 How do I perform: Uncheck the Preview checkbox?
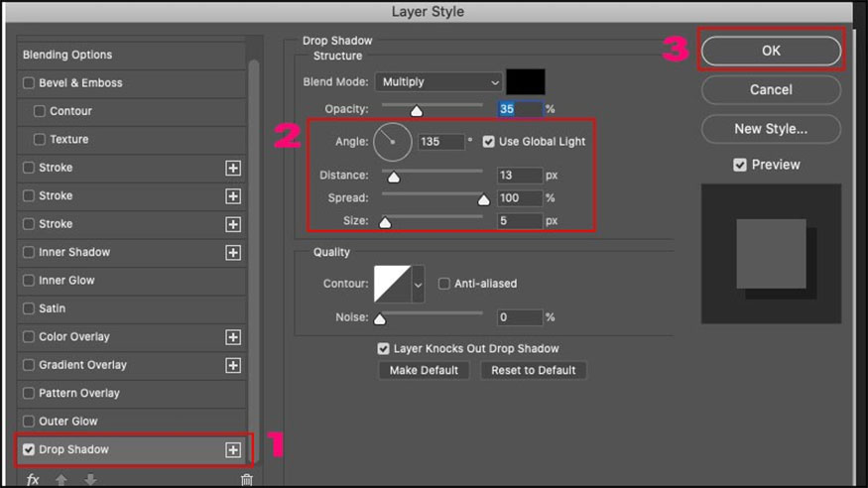click(x=740, y=165)
